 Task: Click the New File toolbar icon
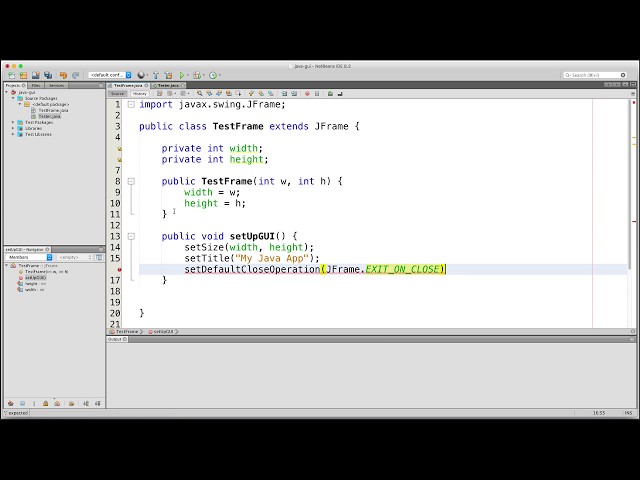point(11,76)
